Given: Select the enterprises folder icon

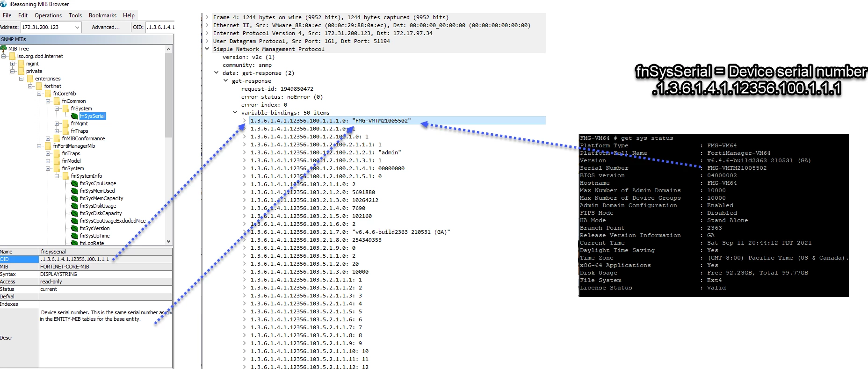Looking at the screenshot, I should (x=30, y=79).
